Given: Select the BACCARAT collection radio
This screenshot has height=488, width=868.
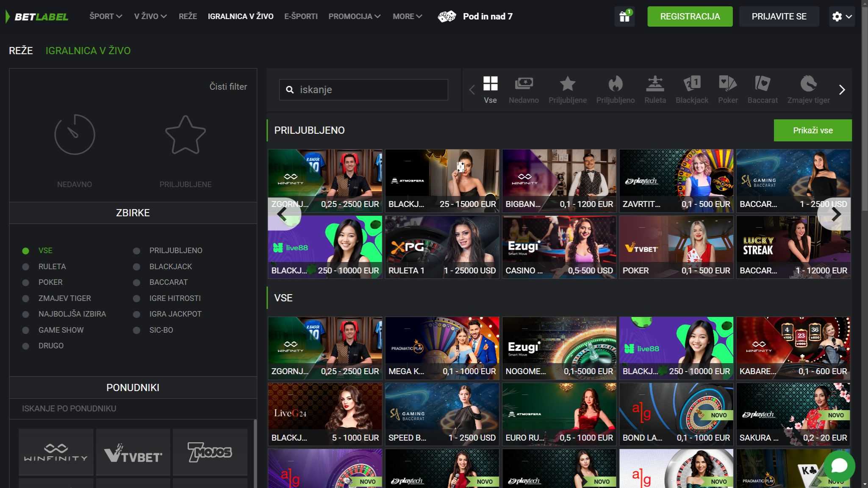Looking at the screenshot, I should 136,282.
